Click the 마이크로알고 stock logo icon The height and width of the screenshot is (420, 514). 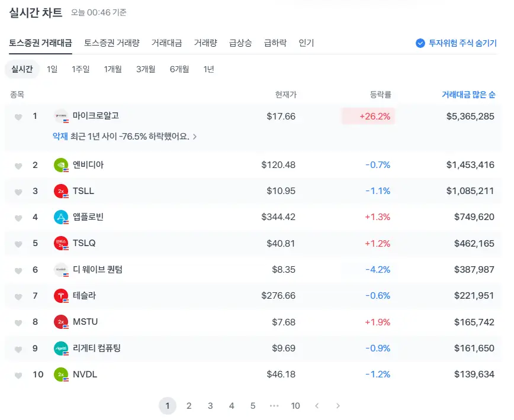tap(61, 116)
